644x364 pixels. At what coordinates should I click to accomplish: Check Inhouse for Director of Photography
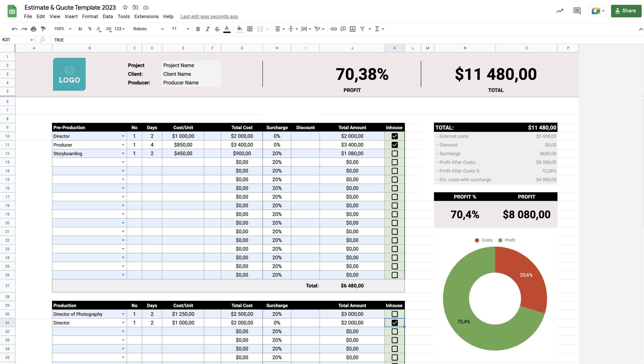tap(394, 314)
